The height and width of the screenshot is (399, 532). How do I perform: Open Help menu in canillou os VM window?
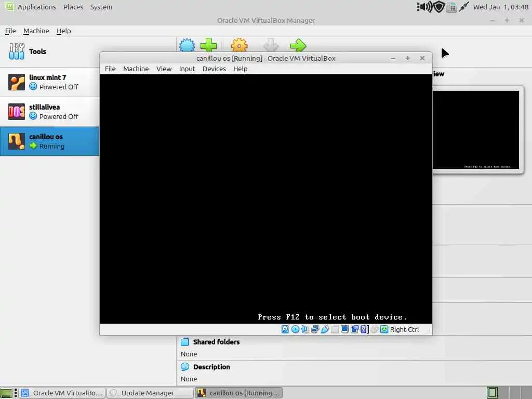click(x=240, y=69)
